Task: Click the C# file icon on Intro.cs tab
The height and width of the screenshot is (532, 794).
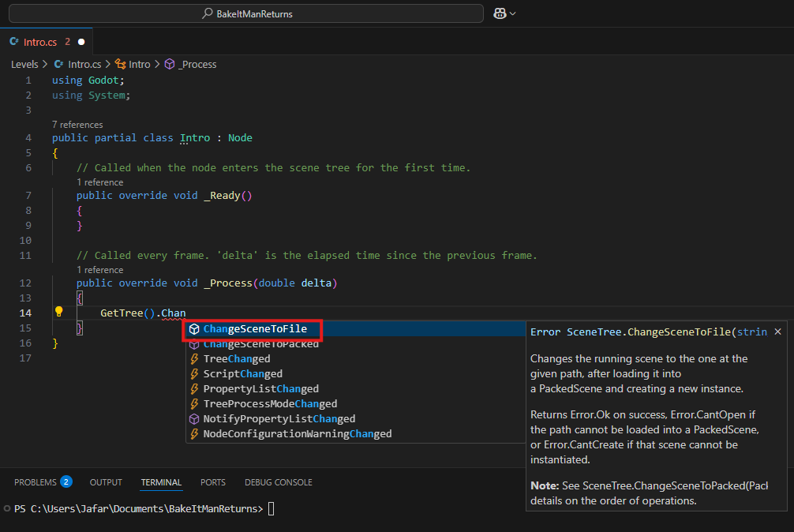Action: (x=14, y=42)
